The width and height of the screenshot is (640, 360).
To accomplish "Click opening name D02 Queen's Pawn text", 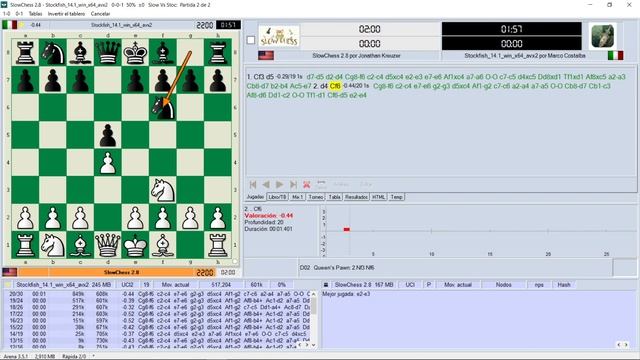I will (x=337, y=268).
